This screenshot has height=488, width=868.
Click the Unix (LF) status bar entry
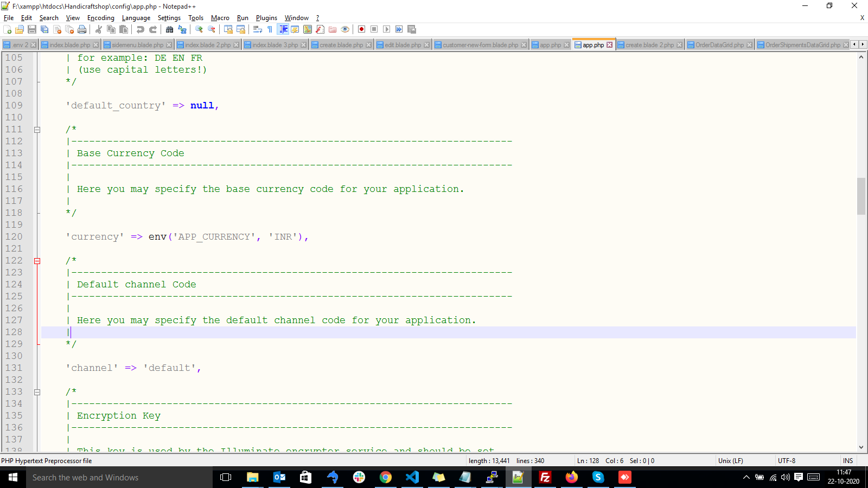coord(730,461)
